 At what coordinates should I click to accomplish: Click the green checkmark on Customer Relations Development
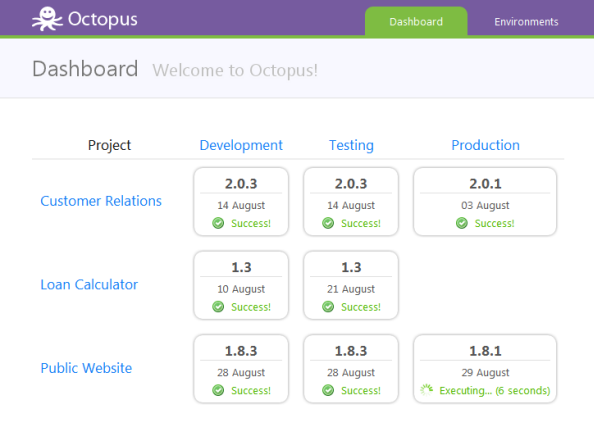pos(218,223)
